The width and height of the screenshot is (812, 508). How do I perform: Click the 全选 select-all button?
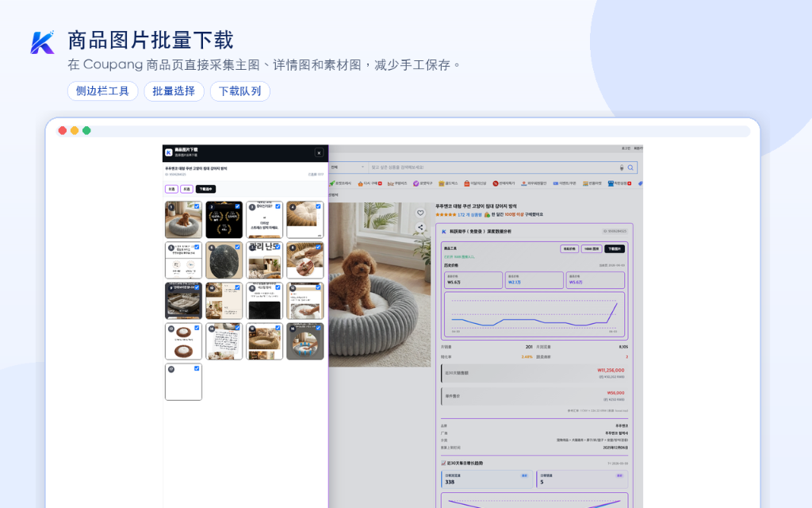pyautogui.click(x=171, y=189)
